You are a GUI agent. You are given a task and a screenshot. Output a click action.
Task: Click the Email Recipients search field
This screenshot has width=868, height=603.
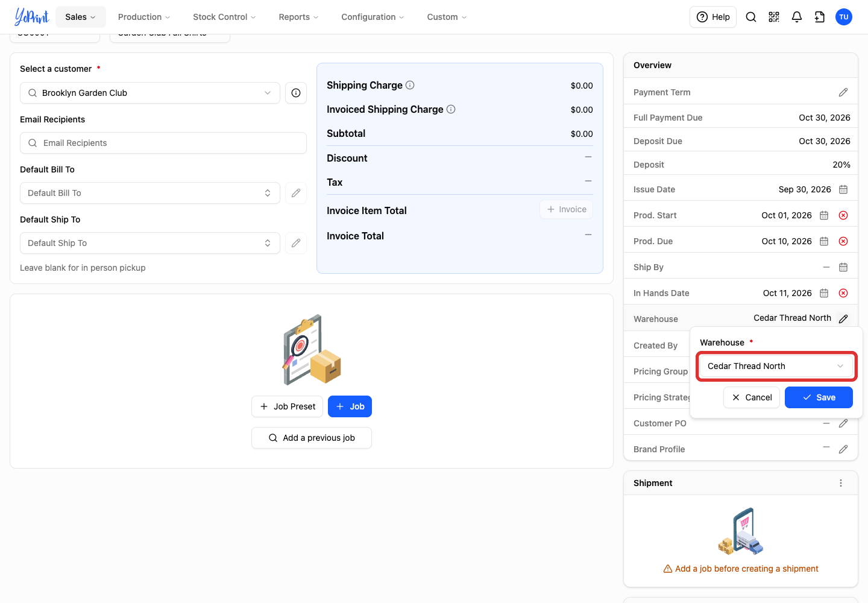tap(163, 143)
